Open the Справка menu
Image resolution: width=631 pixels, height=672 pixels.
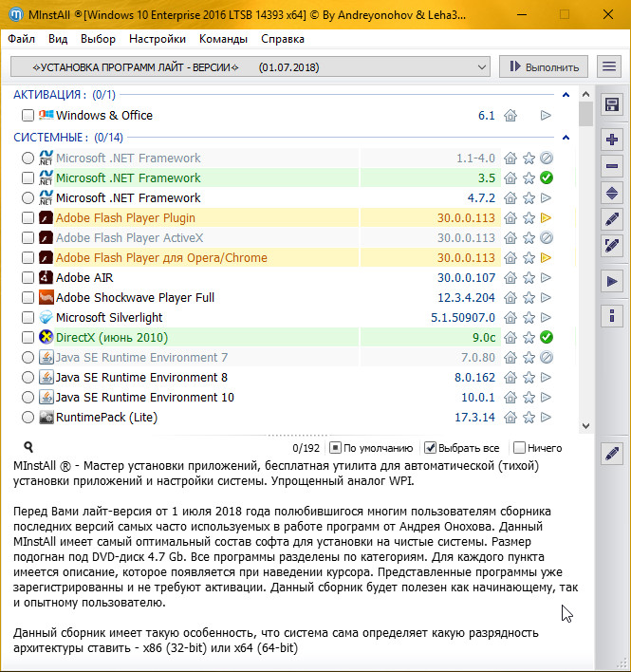tap(283, 39)
